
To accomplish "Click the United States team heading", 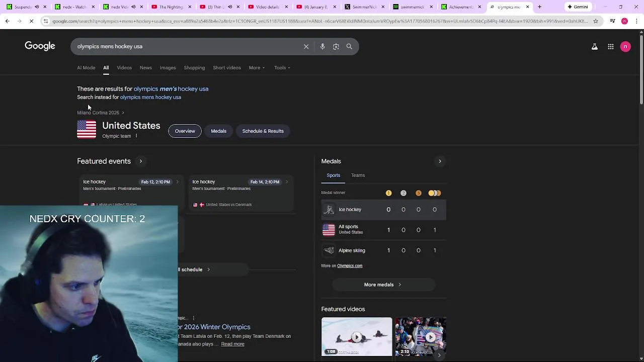I will [x=131, y=126].
